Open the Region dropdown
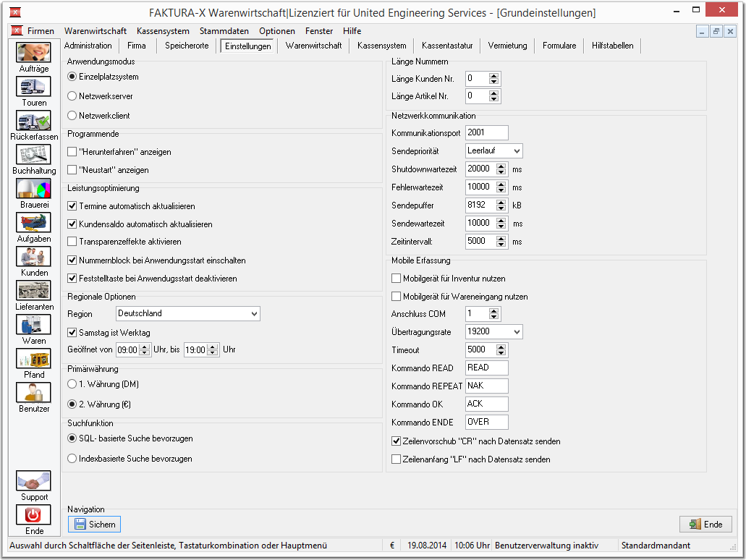The width and height of the screenshot is (746, 560). point(188,313)
